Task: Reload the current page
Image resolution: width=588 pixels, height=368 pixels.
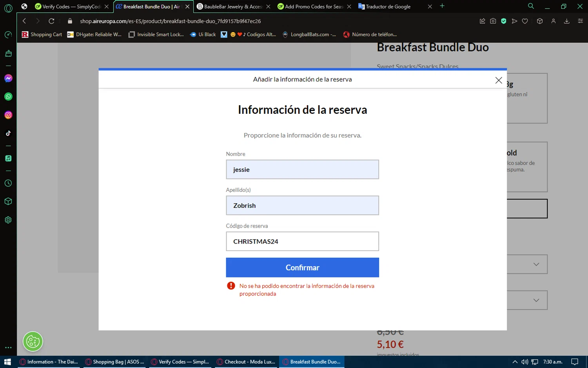Action: 51,21
